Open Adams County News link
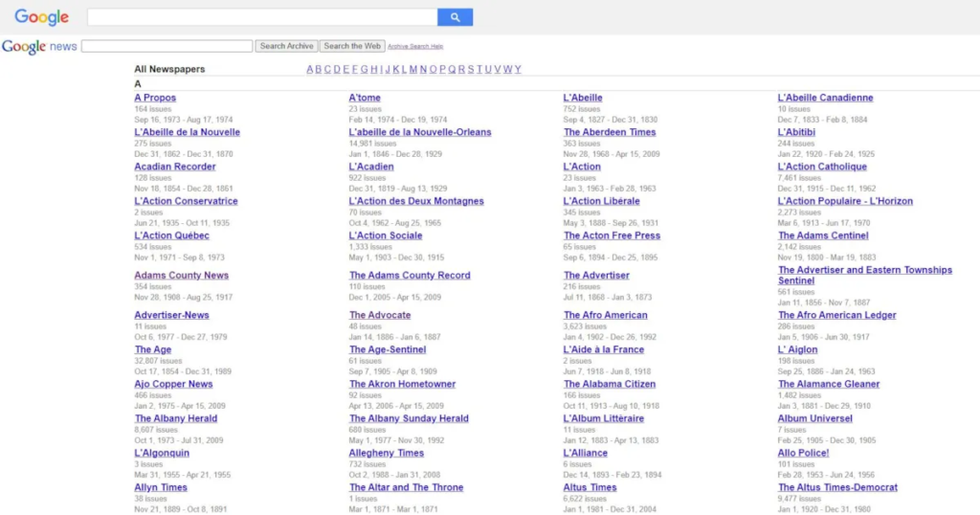 [181, 275]
